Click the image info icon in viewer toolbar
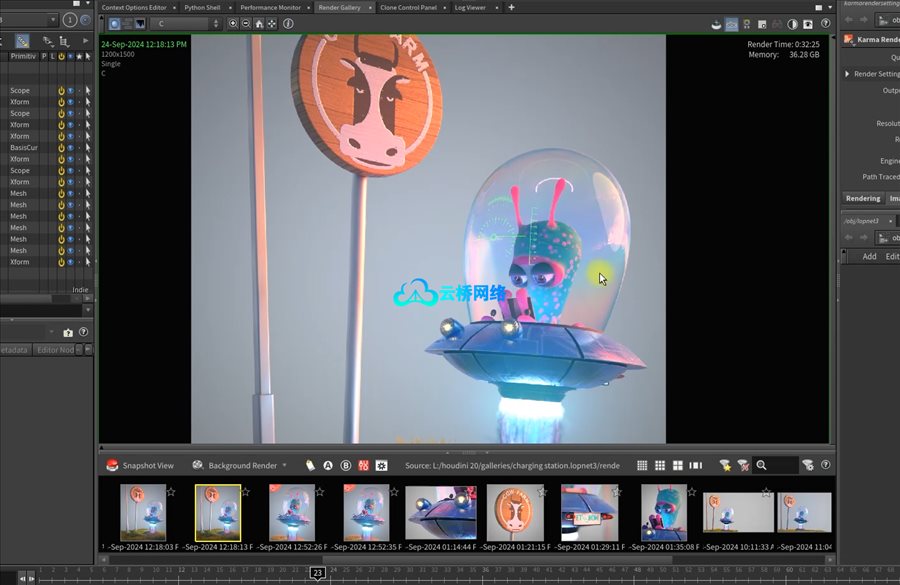The image size is (900, 585). tap(289, 23)
